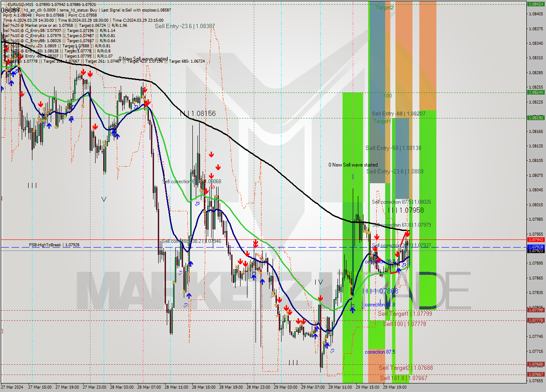Click '28 Mar 19:00' on the time axis
Screen dimensions: 546x392
[230, 387]
